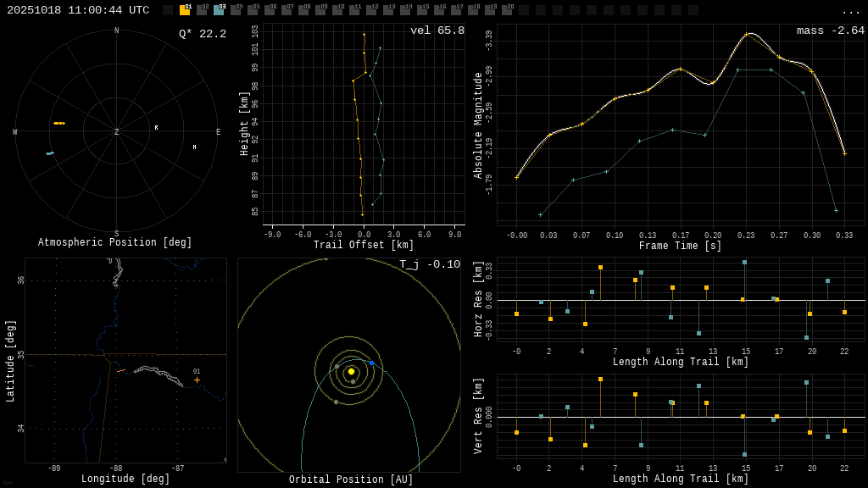Click the T_j -0.10 Tisserand value
Image resolution: width=868 pixels, height=488 pixels.
pos(430,264)
